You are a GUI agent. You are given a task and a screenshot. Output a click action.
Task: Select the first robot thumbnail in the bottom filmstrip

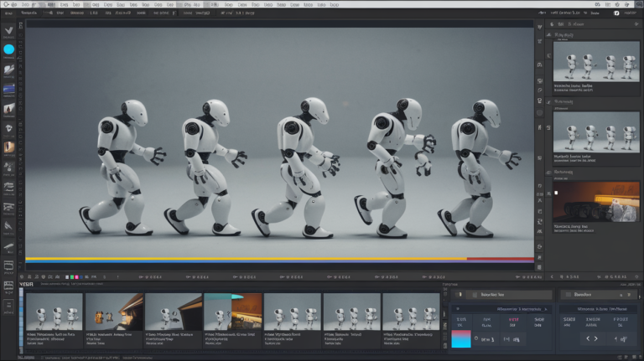[54, 311]
